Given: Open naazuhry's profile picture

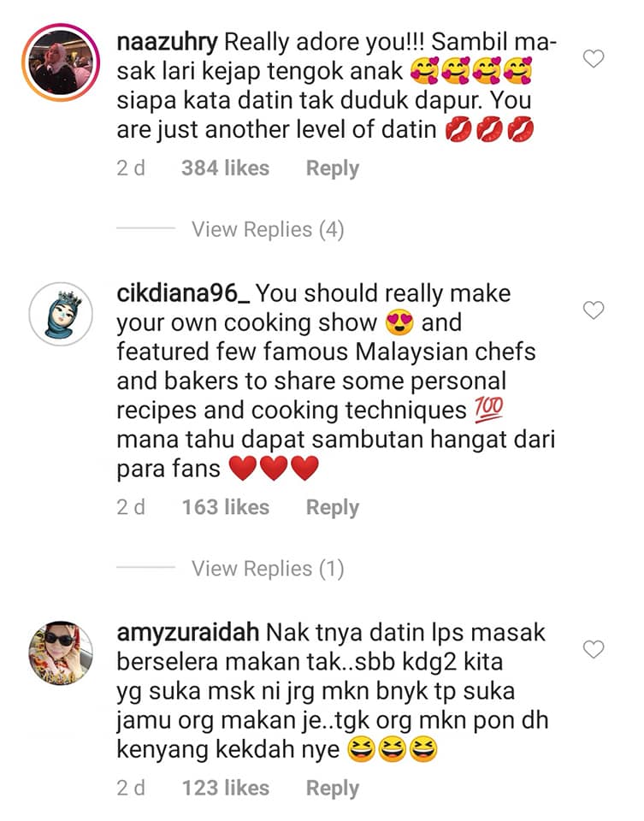Looking at the screenshot, I should 61,62.
